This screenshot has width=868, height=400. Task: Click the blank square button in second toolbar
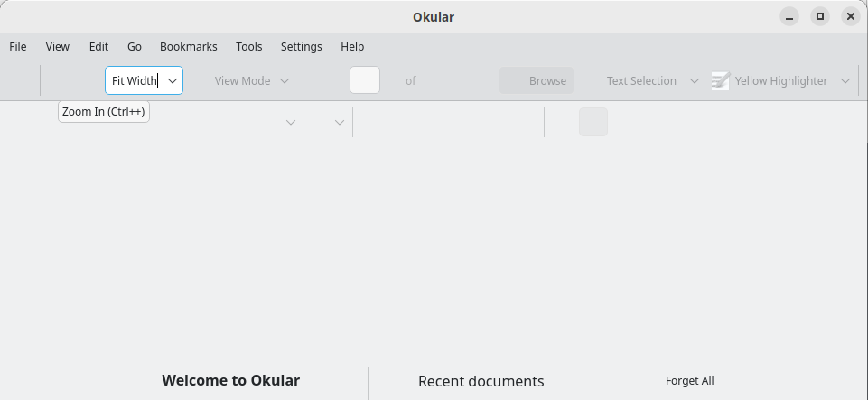point(593,122)
